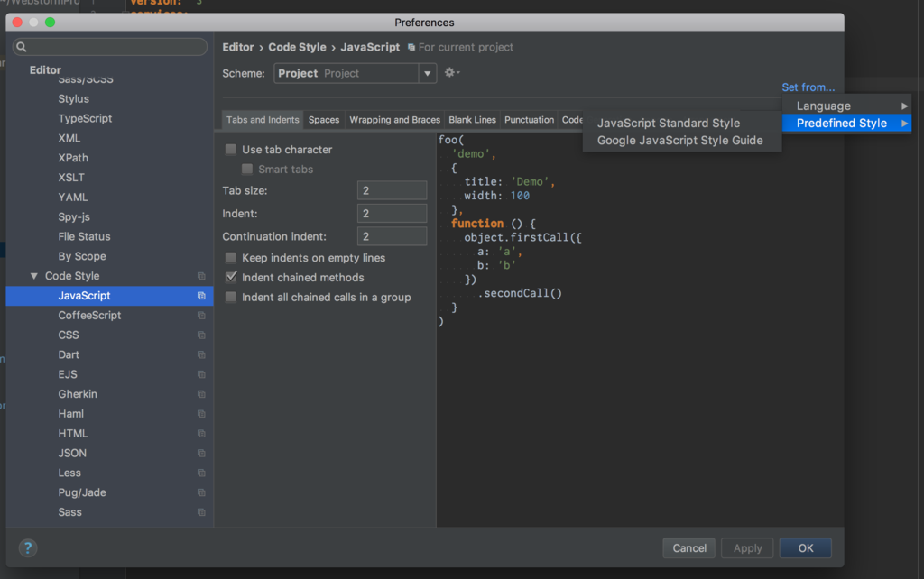Select the Predefined Style menu entry

point(846,123)
